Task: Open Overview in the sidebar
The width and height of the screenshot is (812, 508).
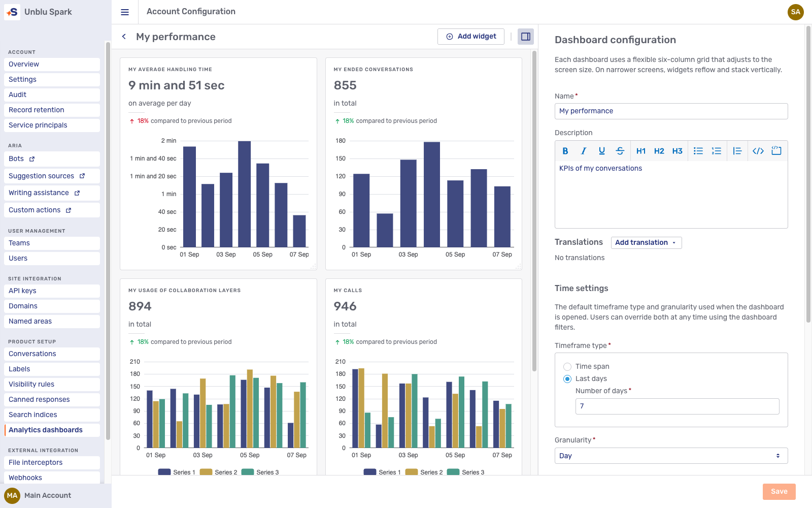Action: coord(52,65)
